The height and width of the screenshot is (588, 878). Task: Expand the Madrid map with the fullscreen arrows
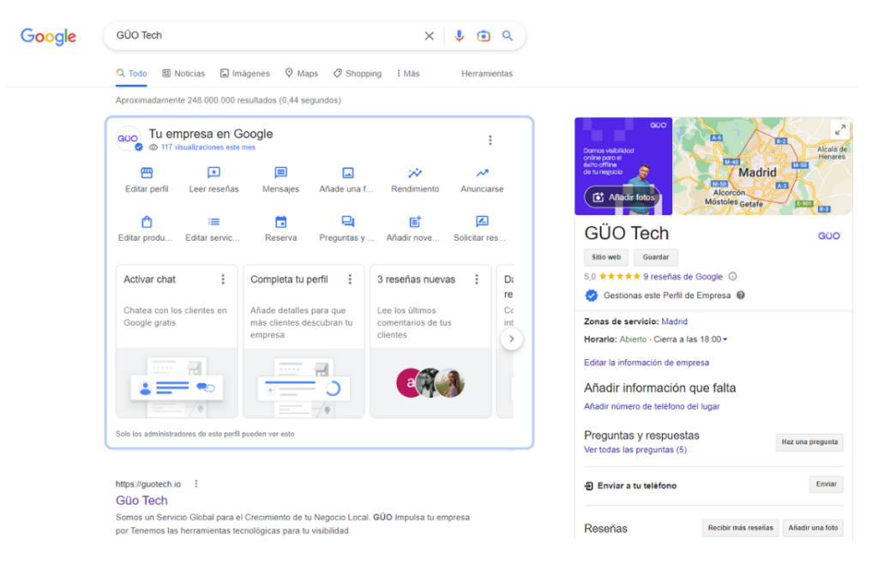pyautogui.click(x=840, y=129)
